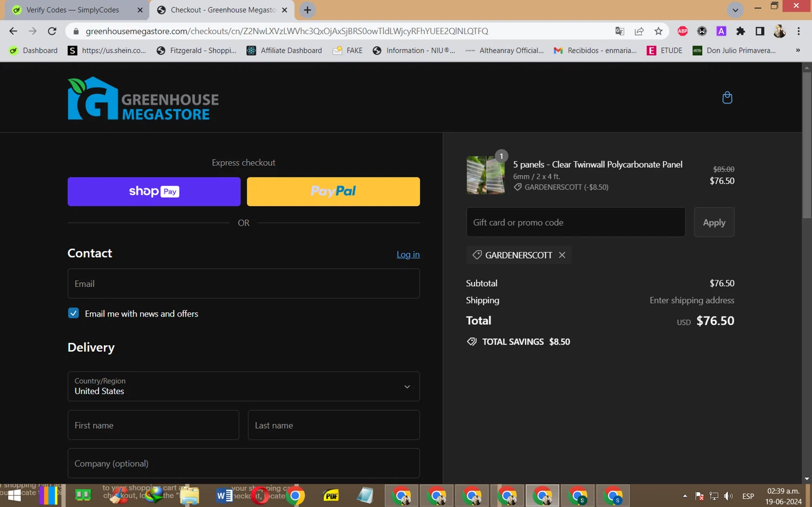Open the volume control in system tray
The height and width of the screenshot is (507, 812).
[729, 496]
